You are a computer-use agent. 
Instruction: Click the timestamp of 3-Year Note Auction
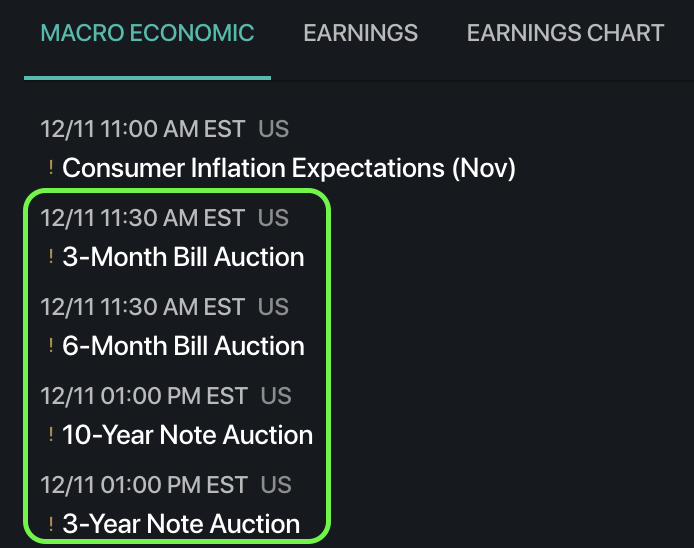pos(144,485)
